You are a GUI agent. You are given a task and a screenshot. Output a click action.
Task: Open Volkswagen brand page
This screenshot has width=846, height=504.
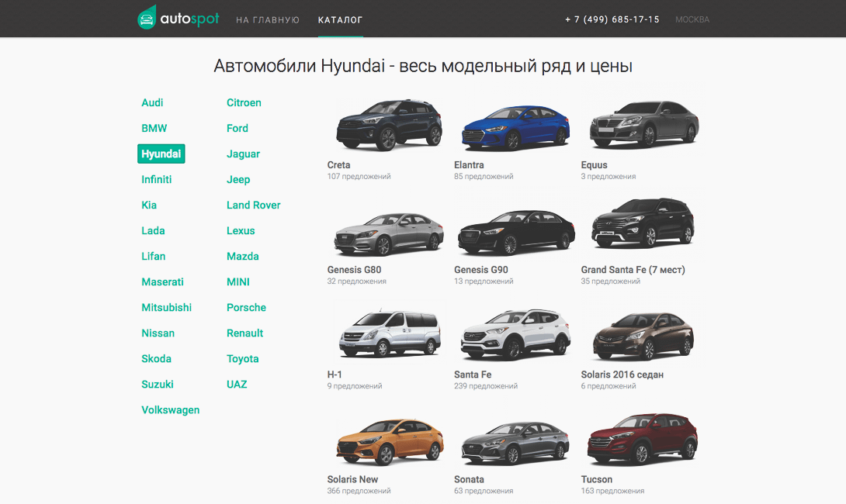171,410
